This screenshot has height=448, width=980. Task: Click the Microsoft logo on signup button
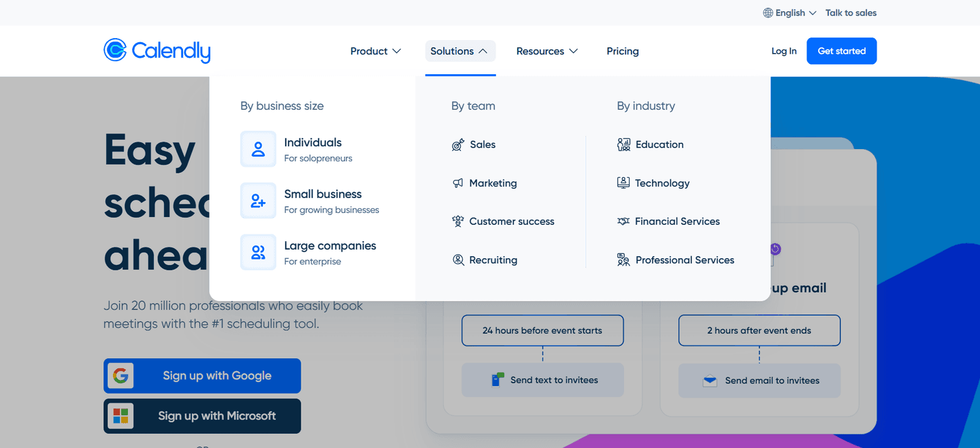pos(120,416)
